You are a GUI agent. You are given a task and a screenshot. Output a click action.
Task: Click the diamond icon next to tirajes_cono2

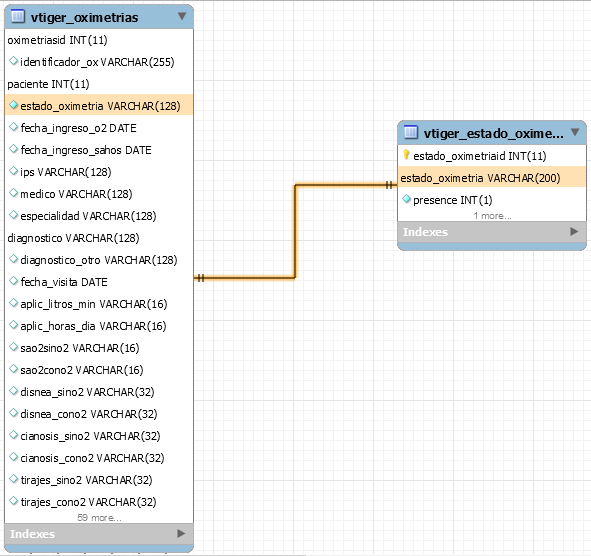(x=14, y=501)
